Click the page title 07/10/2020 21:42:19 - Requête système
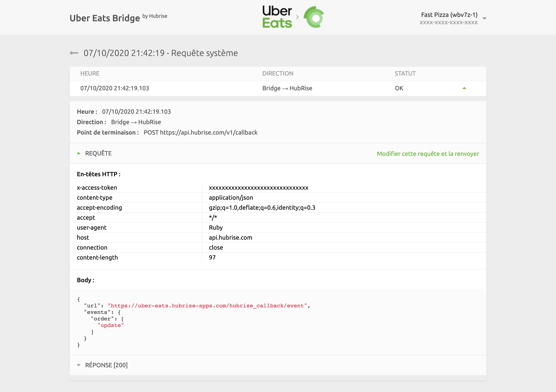This screenshot has width=556, height=392. (x=161, y=53)
